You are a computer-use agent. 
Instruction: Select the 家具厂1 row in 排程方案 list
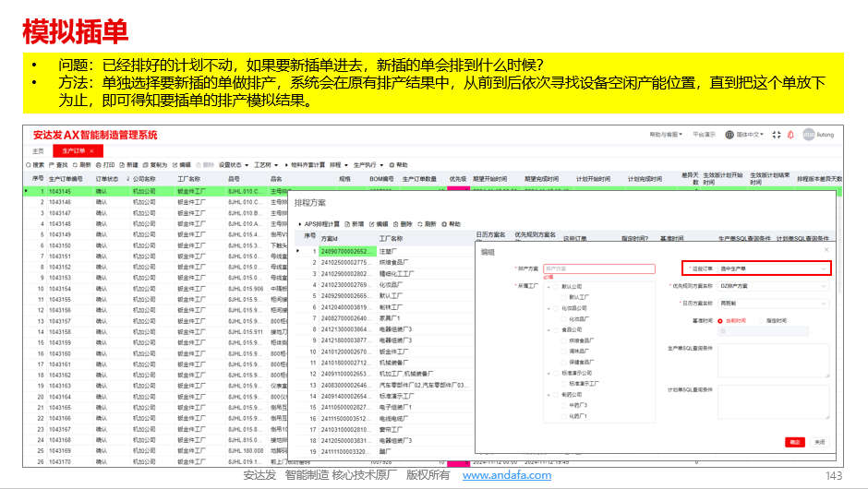click(383, 318)
